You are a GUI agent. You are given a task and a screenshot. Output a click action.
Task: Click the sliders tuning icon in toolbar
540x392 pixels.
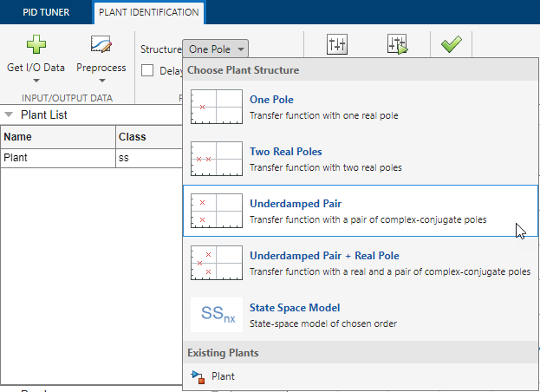(337, 45)
